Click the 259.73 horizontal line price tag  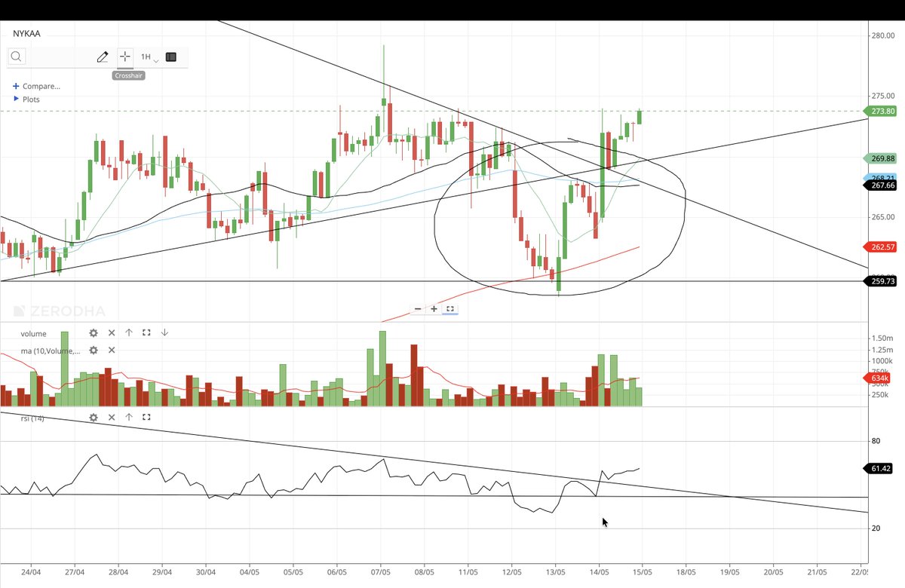coord(880,281)
